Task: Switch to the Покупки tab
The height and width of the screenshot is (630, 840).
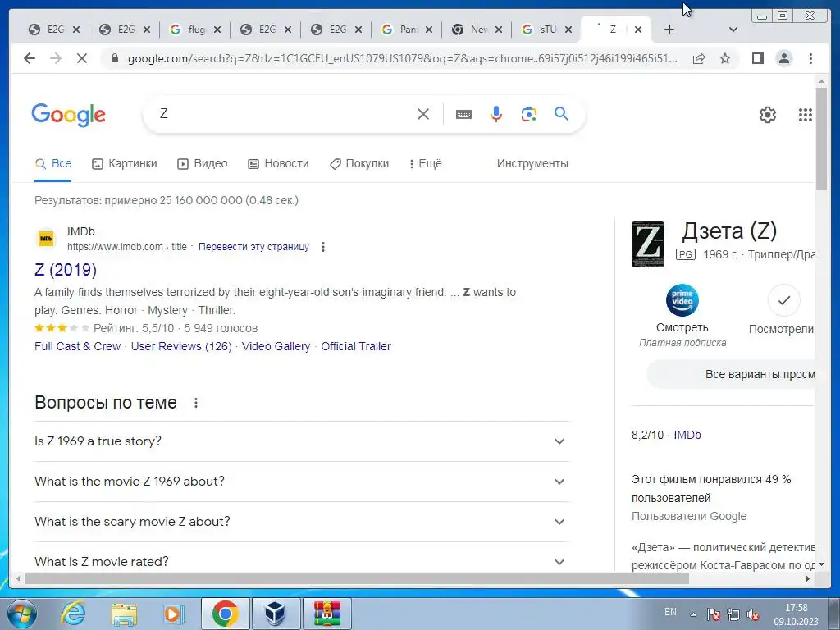Action: (x=359, y=164)
